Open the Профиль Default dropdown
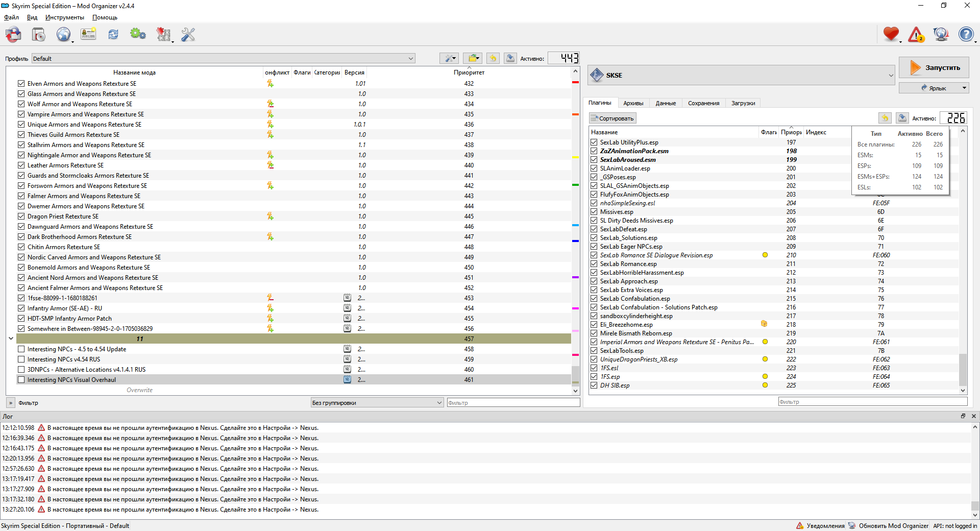 (223, 58)
